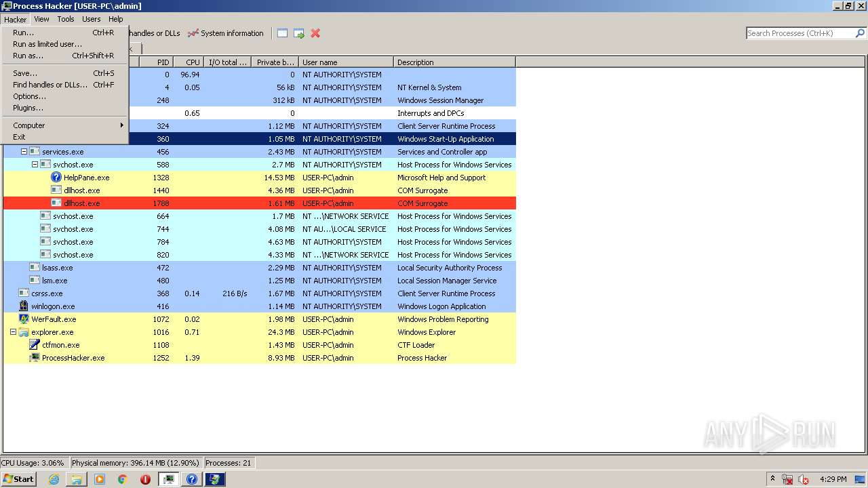Click the Help and Support taskbar button
Image resolution: width=868 pixels, height=488 pixels.
coord(192,479)
